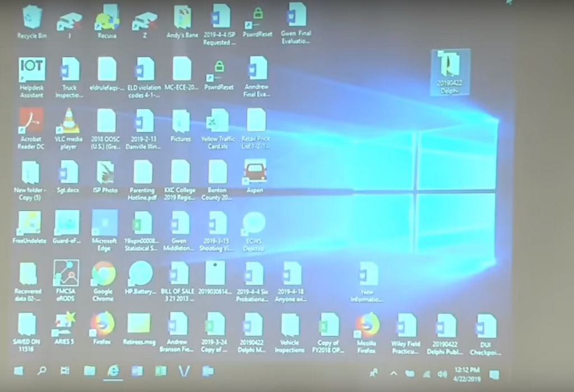
Task: Open File Explorer from the taskbar
Action: (90, 371)
